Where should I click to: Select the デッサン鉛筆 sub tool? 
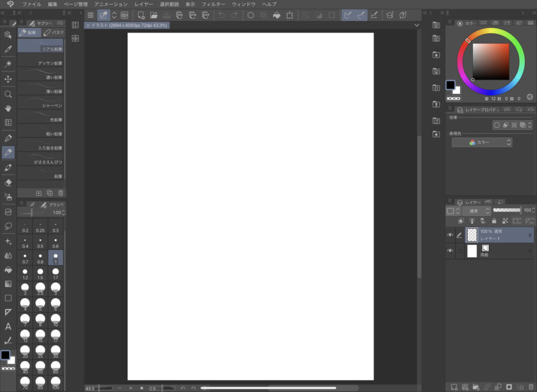coord(40,60)
